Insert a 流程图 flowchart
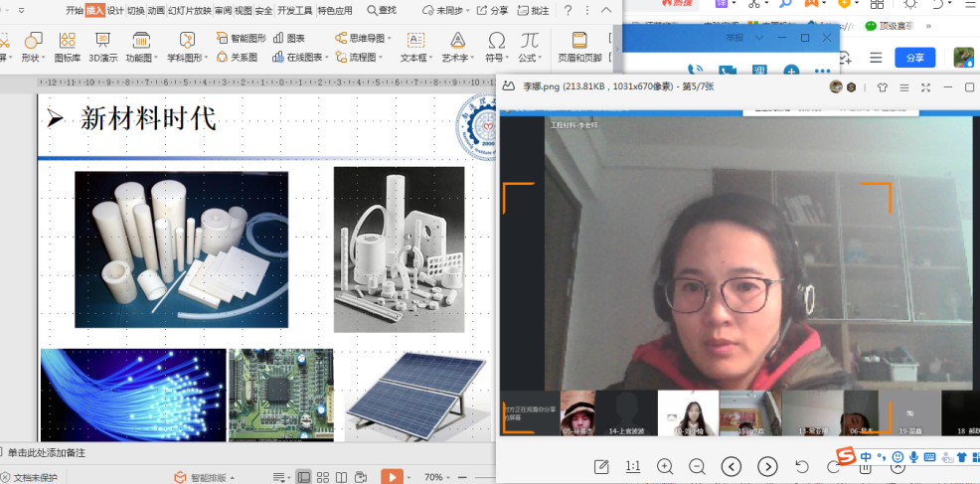Screen dimensions: 980x484 359,57
